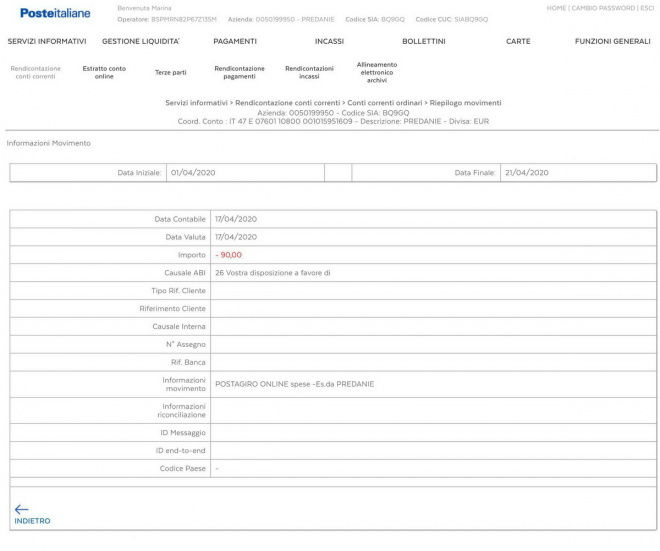
Task: Log out with the ESCI link
Action: pyautogui.click(x=646, y=8)
